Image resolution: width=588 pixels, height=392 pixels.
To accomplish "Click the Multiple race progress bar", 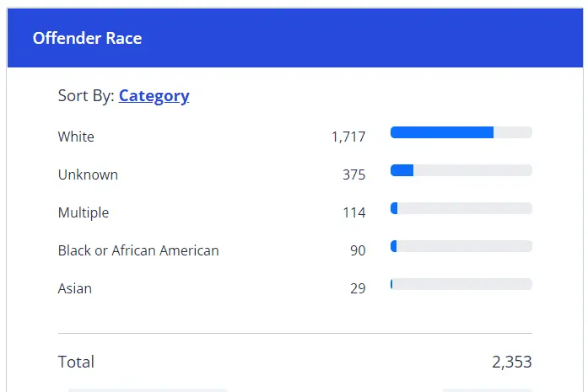I will [x=461, y=208].
